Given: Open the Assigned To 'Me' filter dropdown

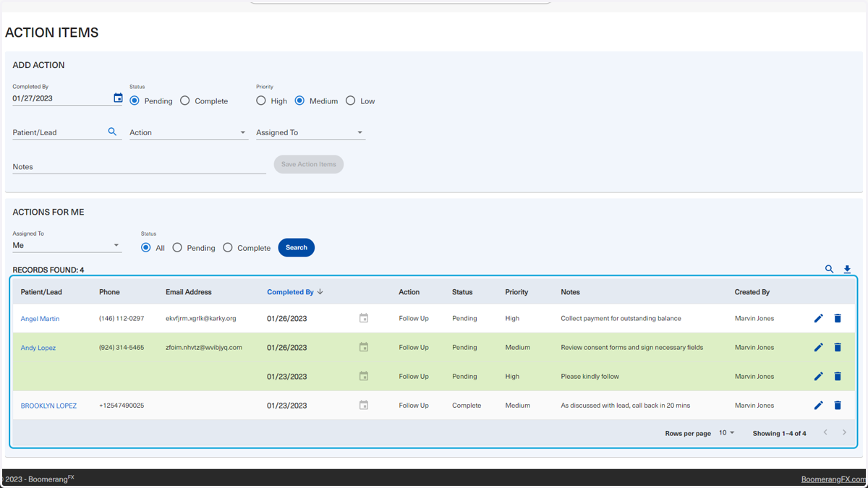Looking at the screenshot, I should pyautogui.click(x=67, y=245).
